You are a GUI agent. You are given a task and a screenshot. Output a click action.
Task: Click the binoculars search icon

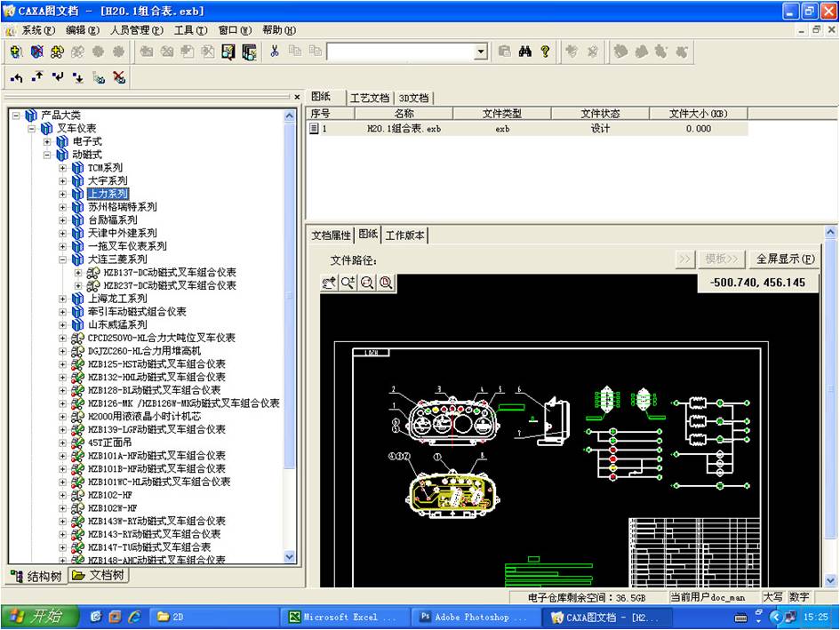click(525, 52)
